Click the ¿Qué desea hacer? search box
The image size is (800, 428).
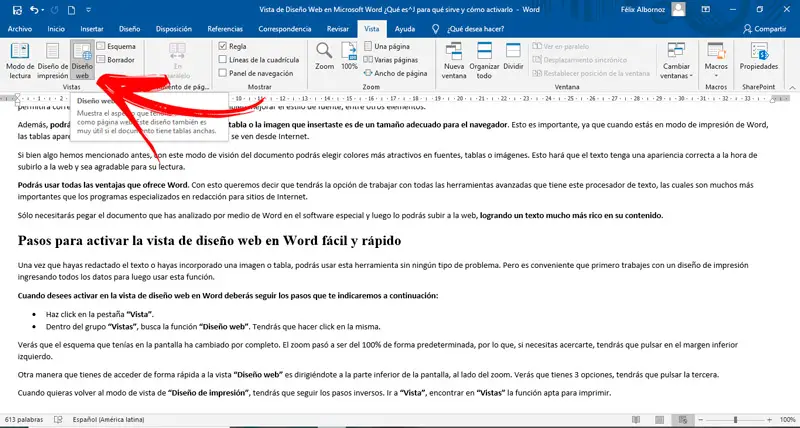click(x=475, y=29)
